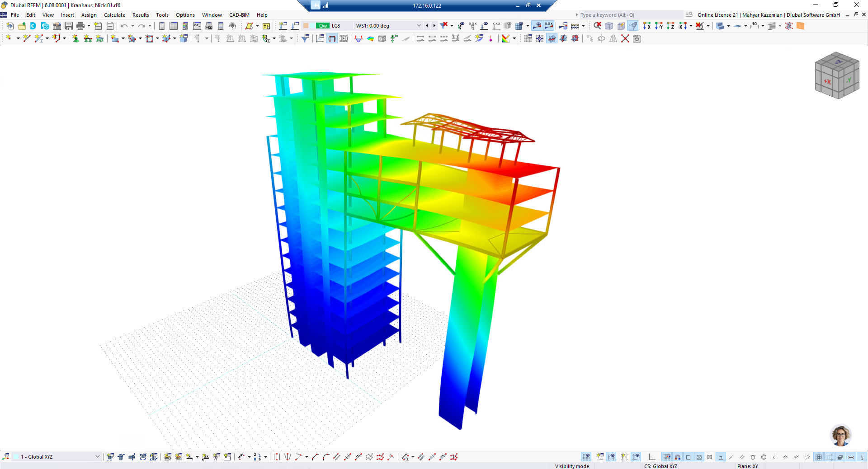Select the 3D rendering cube icon

[x=382, y=38]
